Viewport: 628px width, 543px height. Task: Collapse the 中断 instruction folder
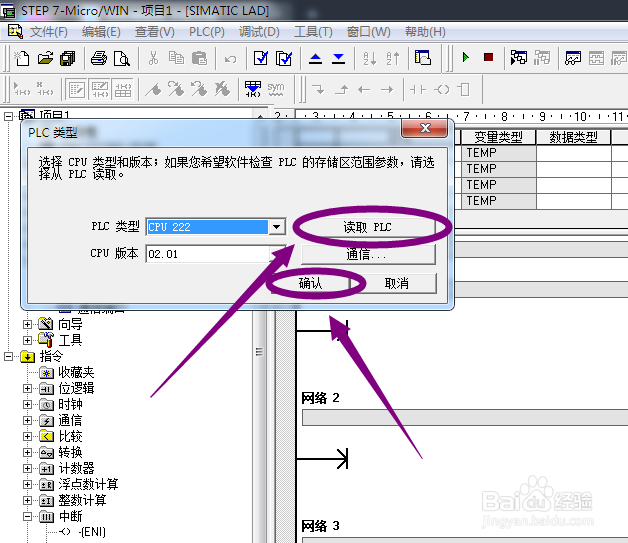tap(27, 517)
